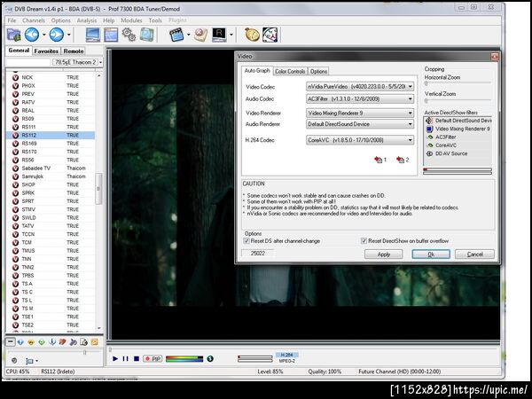The width and height of the screenshot is (532, 399).
Task: Click the black R monitor toolbar icon
Action: (219, 35)
